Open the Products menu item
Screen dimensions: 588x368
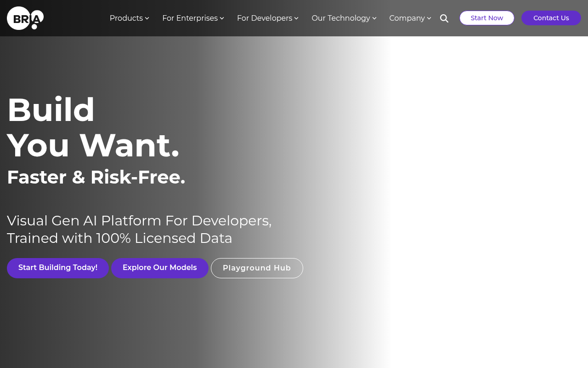(x=126, y=18)
